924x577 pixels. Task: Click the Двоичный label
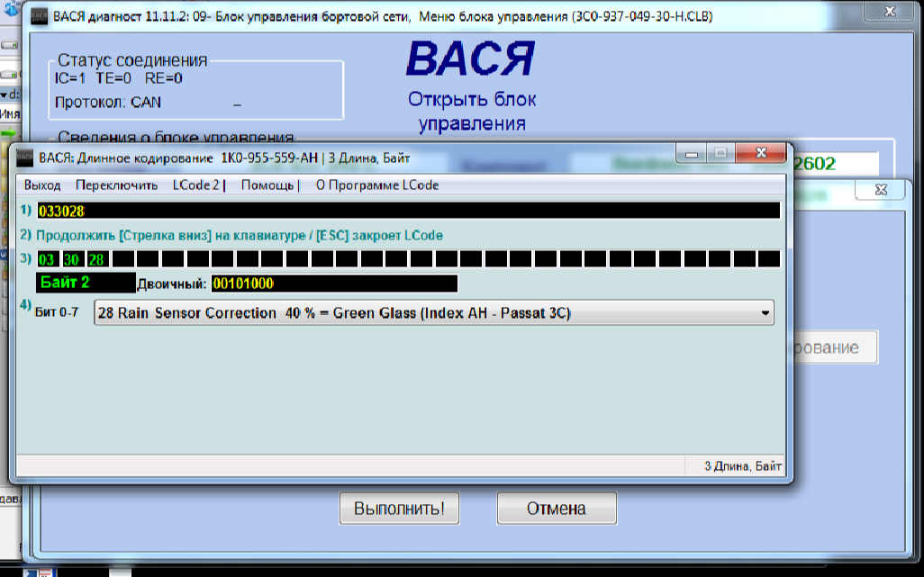coord(171,284)
